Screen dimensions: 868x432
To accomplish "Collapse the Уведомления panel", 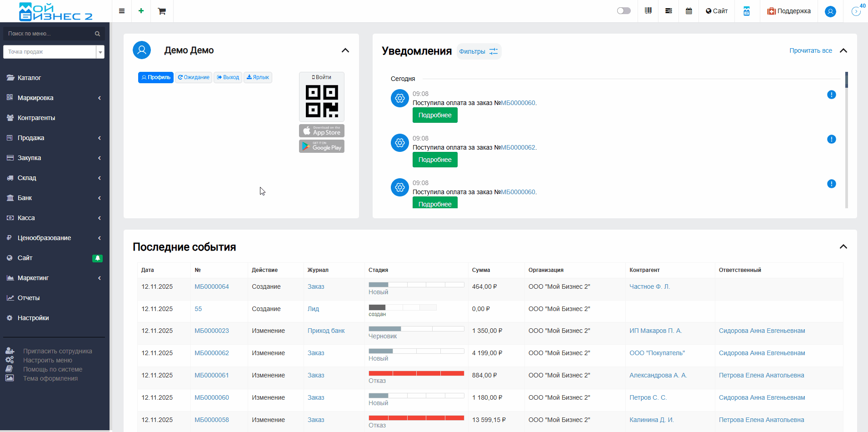I will click(x=843, y=50).
